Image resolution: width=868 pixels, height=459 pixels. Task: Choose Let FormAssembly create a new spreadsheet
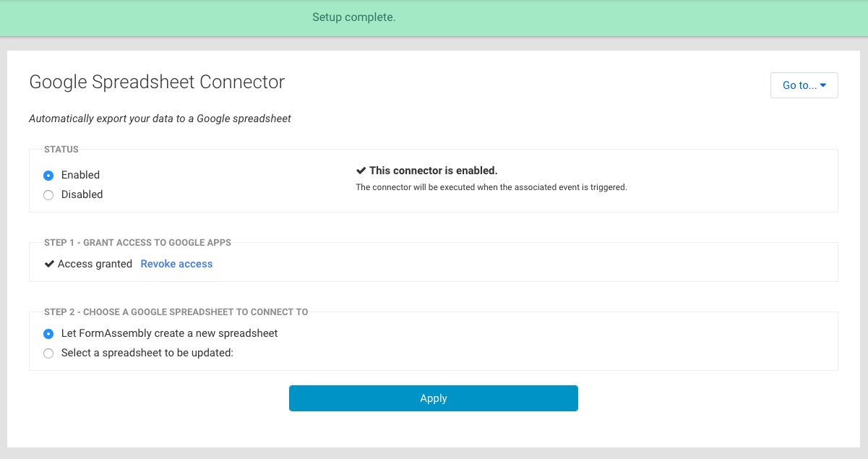(48, 333)
